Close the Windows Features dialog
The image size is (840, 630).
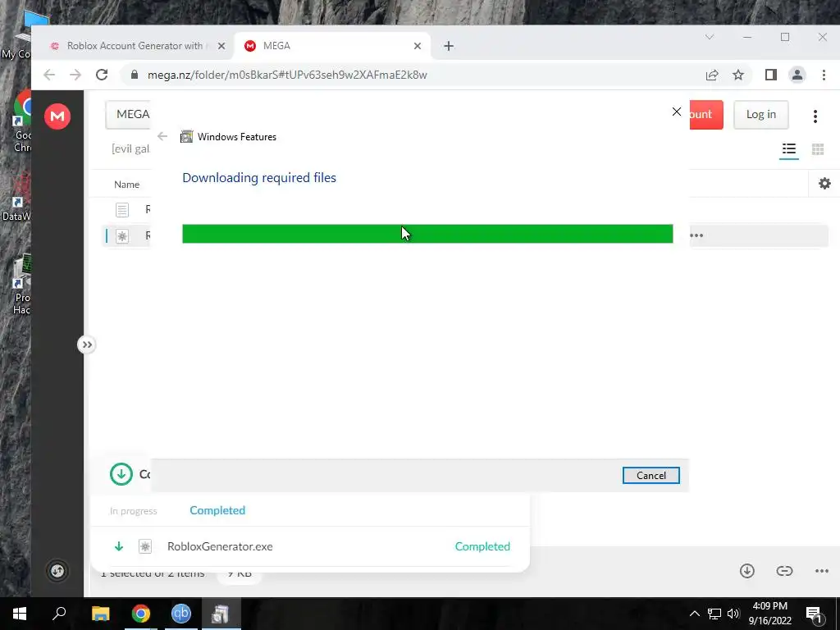click(x=677, y=112)
